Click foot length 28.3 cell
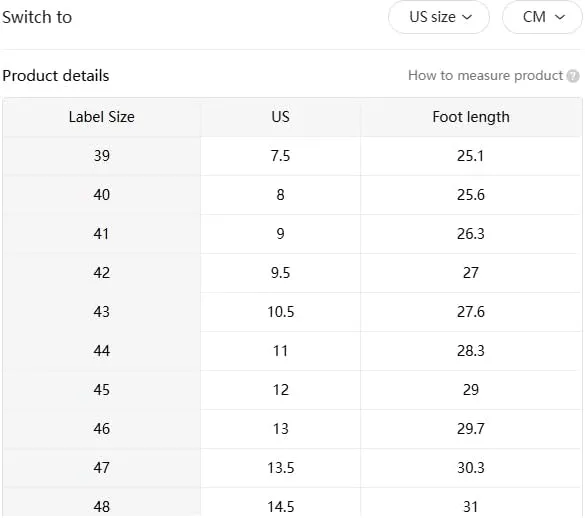This screenshot has width=585, height=518. click(471, 351)
